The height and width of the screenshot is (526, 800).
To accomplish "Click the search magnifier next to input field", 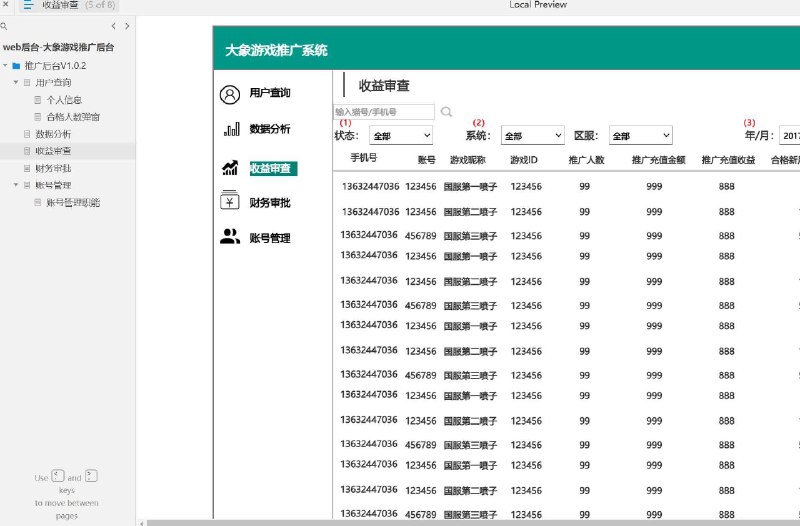I will [446, 111].
